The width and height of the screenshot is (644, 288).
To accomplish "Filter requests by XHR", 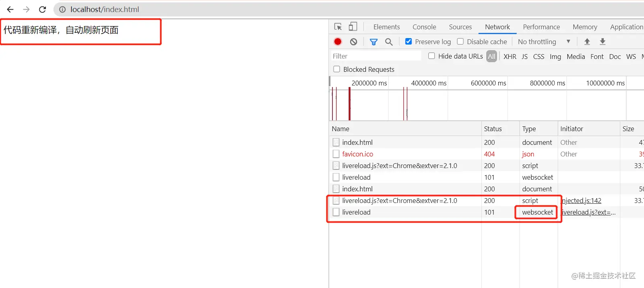I will [x=510, y=57].
